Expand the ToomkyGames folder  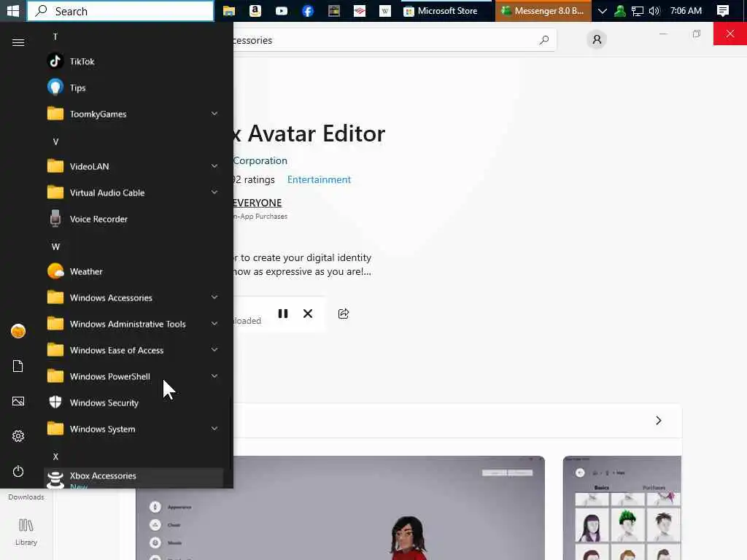(133, 114)
